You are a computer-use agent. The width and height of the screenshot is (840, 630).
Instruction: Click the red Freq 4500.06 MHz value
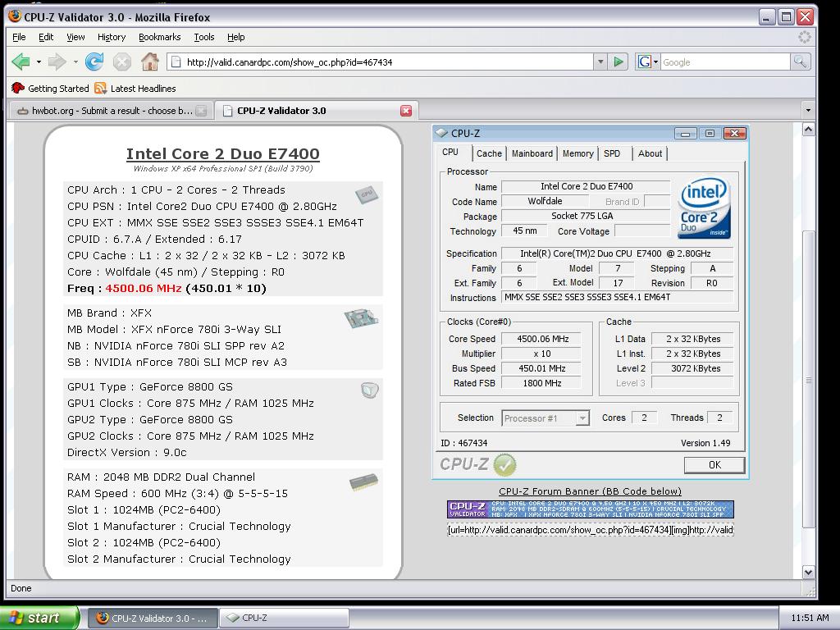click(x=144, y=288)
